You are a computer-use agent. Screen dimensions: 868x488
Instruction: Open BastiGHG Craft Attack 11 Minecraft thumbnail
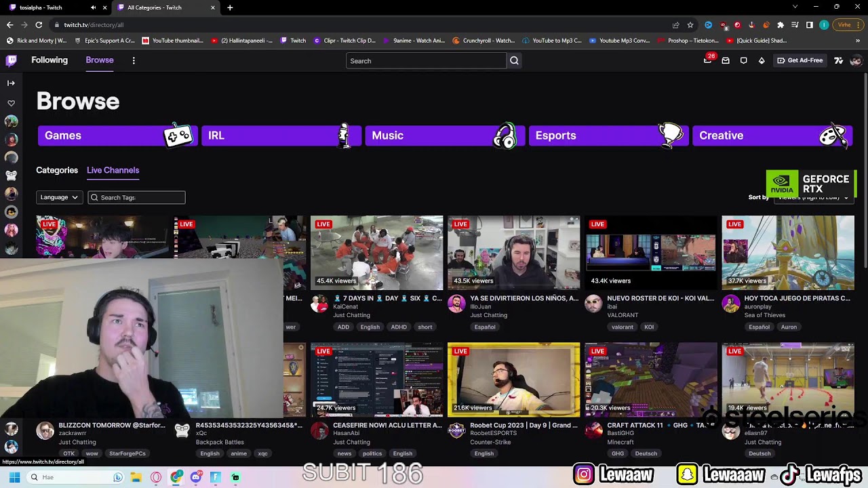click(x=651, y=380)
